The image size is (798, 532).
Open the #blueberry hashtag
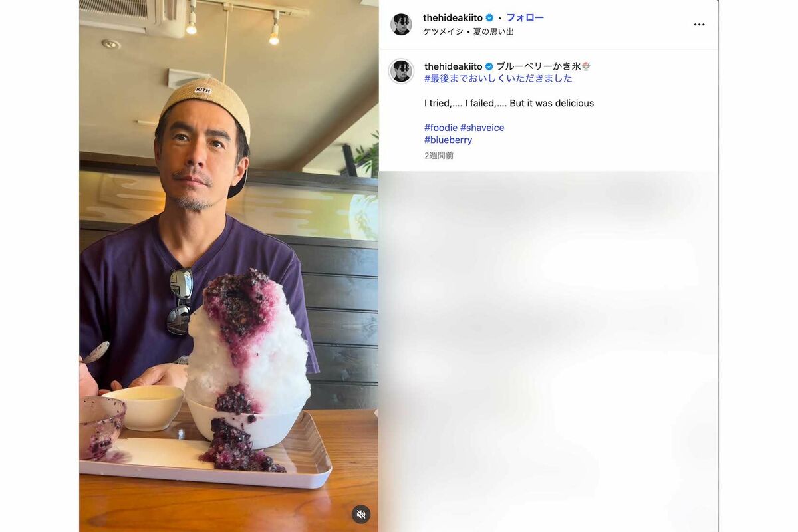[x=448, y=140]
